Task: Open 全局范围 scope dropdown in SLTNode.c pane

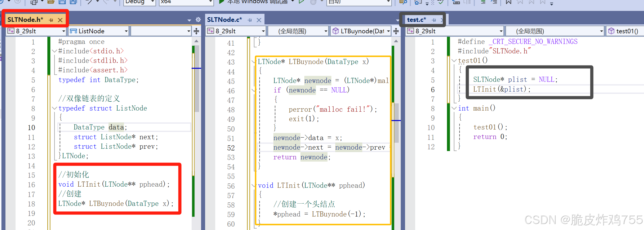Action: coord(298,31)
